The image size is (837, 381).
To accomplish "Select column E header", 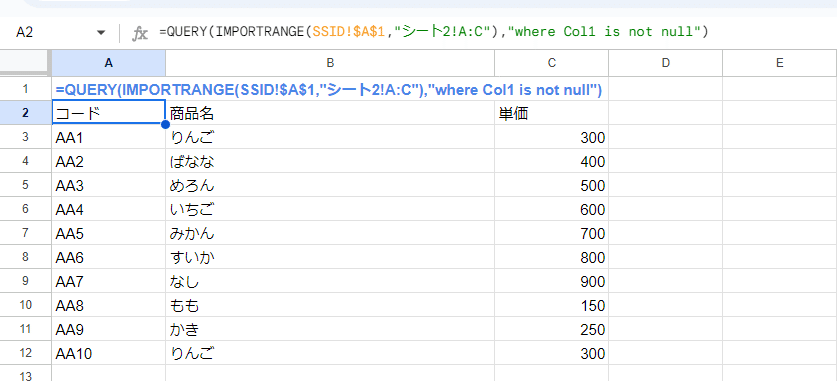I will click(x=779, y=63).
